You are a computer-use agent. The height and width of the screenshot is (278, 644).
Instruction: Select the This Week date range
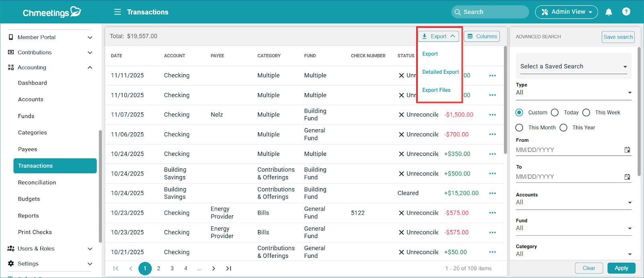[x=586, y=112]
